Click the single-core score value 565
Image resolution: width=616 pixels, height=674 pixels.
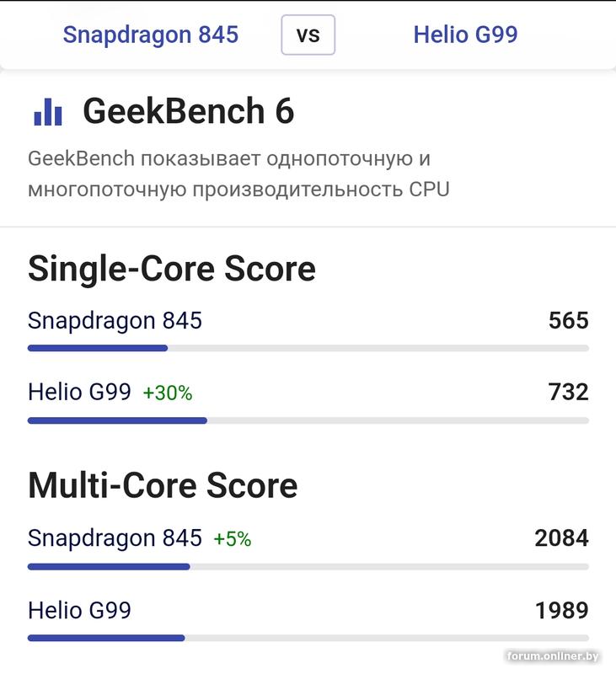tap(568, 321)
